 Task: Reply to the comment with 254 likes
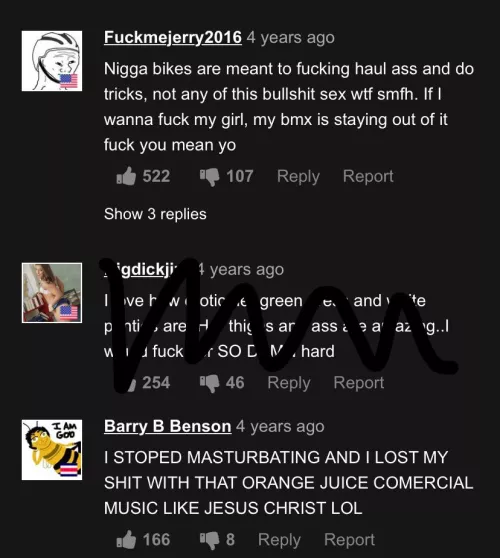tap(289, 383)
